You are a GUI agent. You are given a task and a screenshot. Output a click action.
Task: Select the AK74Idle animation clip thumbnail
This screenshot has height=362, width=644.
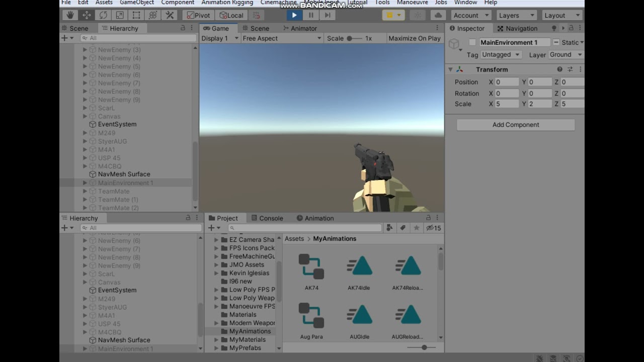pyautogui.click(x=359, y=266)
